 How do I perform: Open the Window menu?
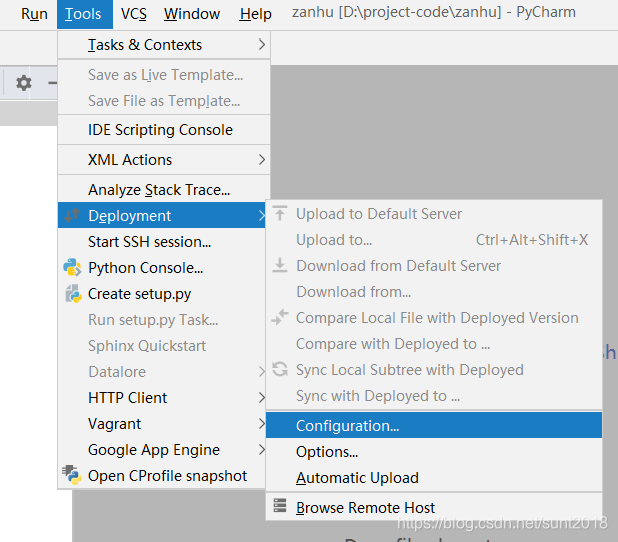pos(192,14)
